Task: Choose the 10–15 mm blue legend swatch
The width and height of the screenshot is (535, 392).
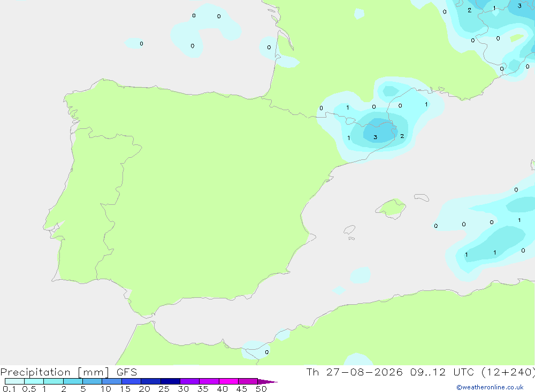Action: (x=112, y=381)
